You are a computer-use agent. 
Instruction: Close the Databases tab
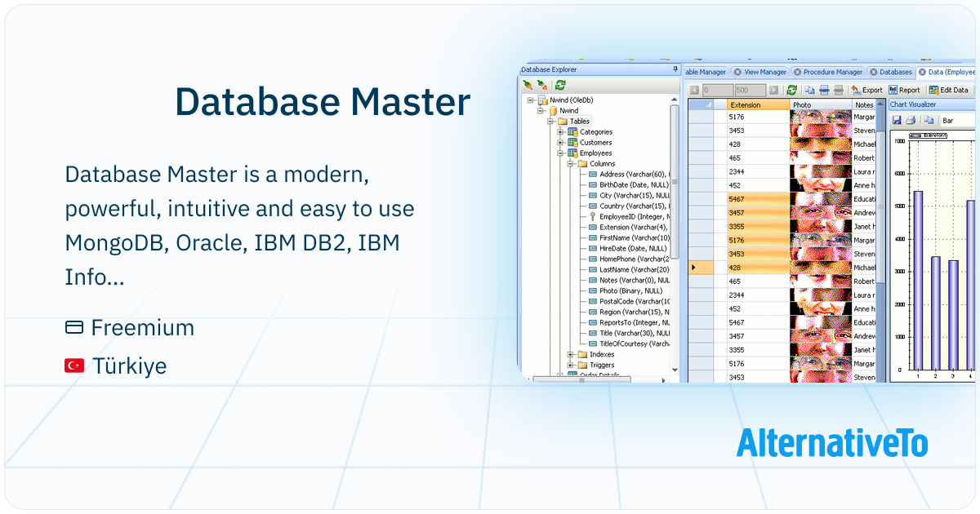click(874, 72)
